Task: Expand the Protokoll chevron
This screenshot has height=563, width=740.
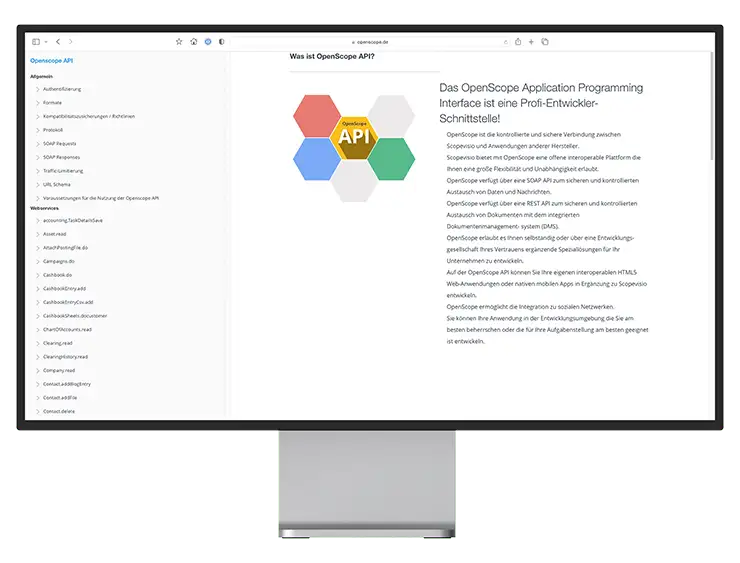Action: coord(38,130)
